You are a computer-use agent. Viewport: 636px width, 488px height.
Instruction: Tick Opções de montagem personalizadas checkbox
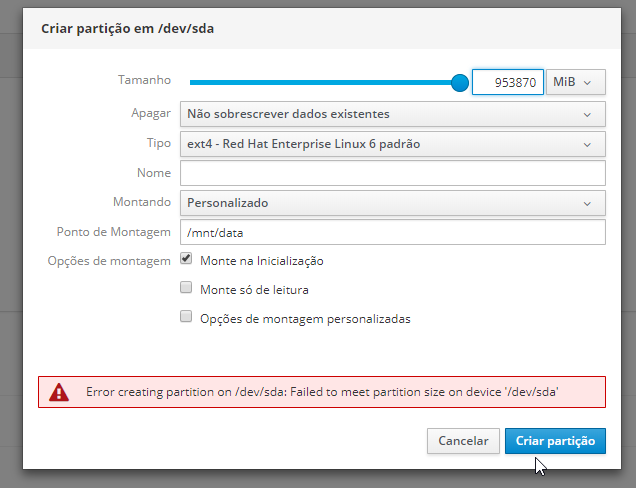tap(186, 316)
